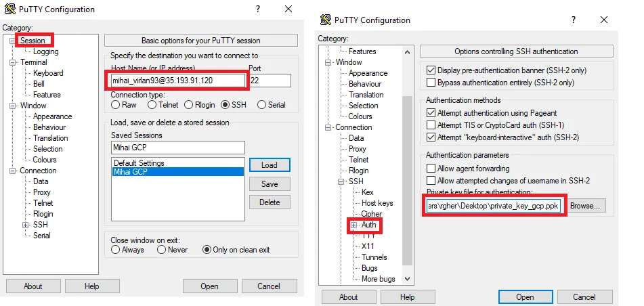Viewport: 644px width, 306px height.
Task: Open Host keys category in right window
Action: (377, 203)
